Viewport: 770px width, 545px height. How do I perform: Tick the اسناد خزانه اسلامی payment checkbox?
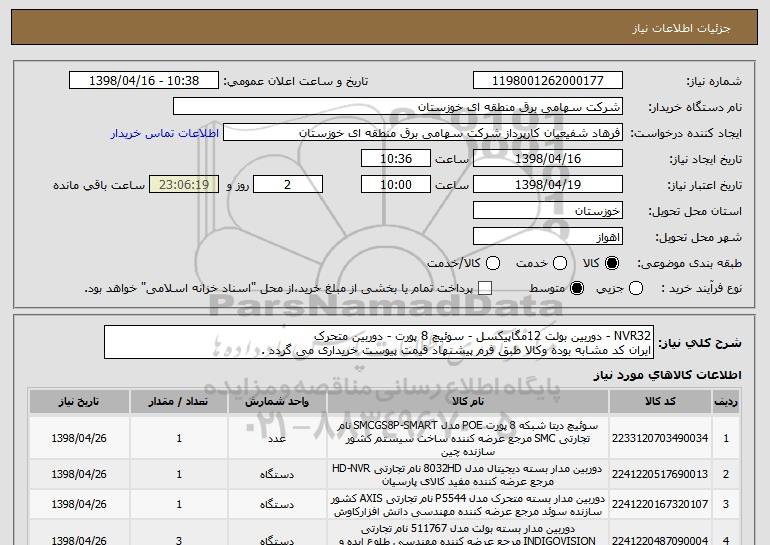pyautogui.click(x=485, y=288)
